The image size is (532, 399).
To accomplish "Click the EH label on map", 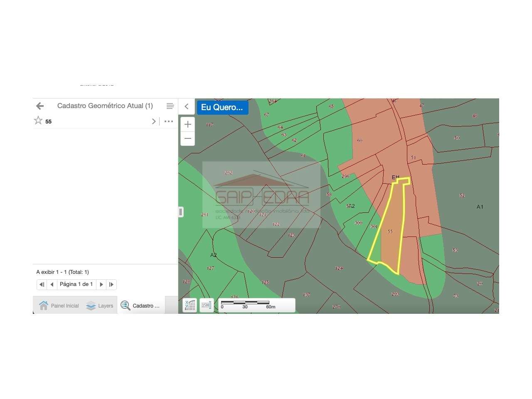I will (395, 177).
